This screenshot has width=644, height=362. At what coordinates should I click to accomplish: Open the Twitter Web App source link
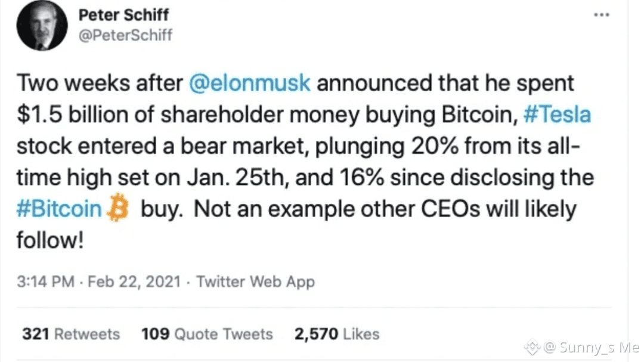[255, 282]
